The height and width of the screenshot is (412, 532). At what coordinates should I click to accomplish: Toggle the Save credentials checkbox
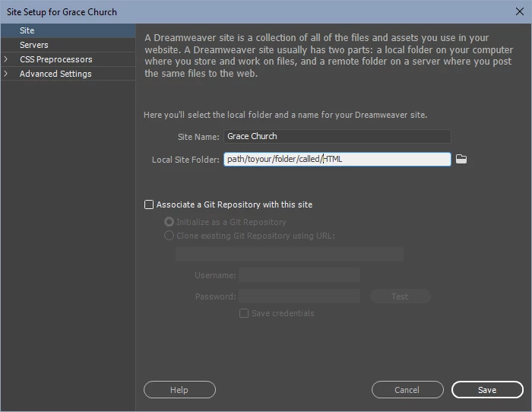point(244,313)
